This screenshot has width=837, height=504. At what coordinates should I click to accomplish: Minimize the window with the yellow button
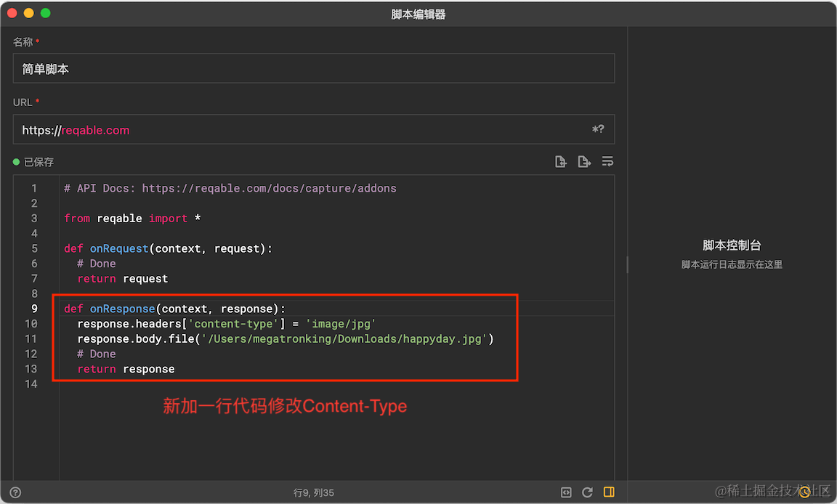(x=29, y=13)
